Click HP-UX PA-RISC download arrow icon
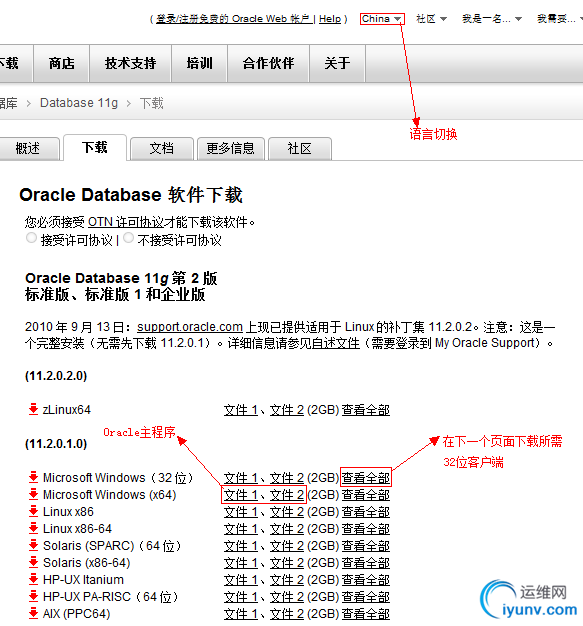The height and width of the screenshot is (626, 583). tap(34, 596)
